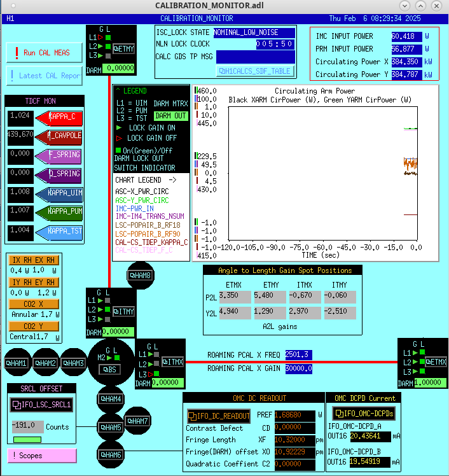Click the ROAMING PCAL X GAIN field
449x476 pixels.
click(x=298, y=368)
